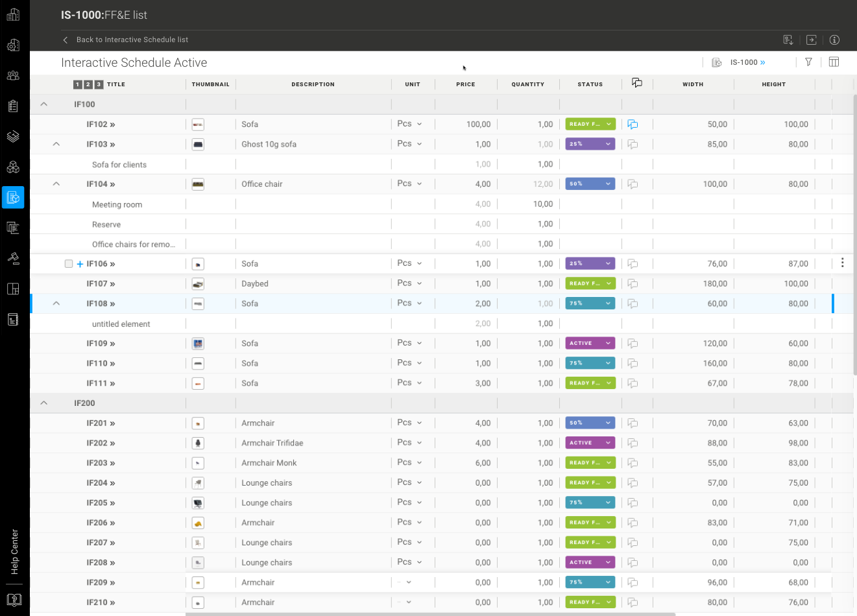The height and width of the screenshot is (616, 857).
Task: Click the IF109 sofa thumbnail
Action: (x=197, y=343)
